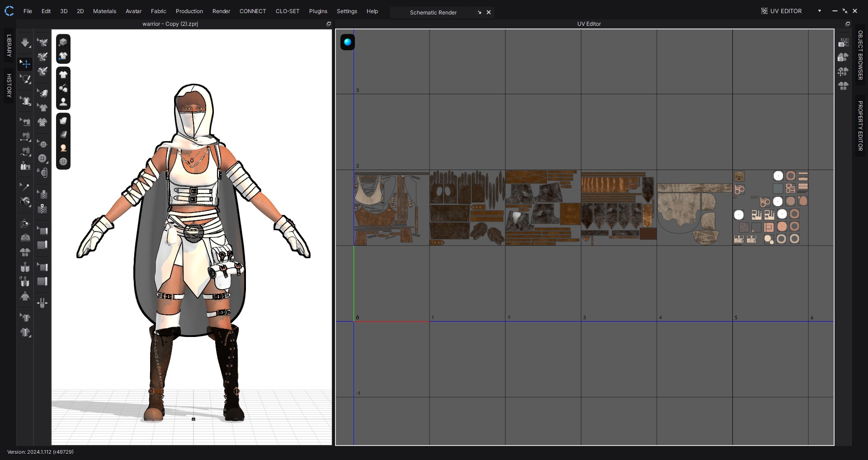Image resolution: width=868 pixels, height=460 pixels.
Task: Toggle the mesh globe display icon
Action: [x=63, y=161]
